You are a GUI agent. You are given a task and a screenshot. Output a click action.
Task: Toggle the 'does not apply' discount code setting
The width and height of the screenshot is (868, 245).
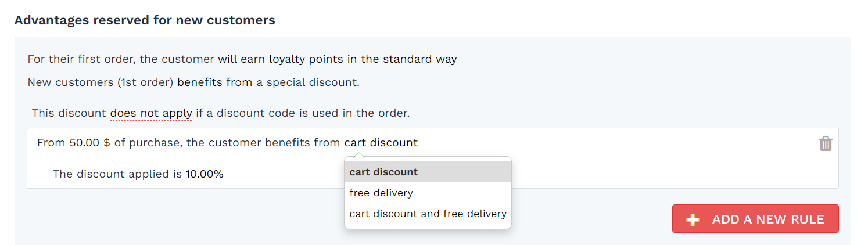(151, 113)
